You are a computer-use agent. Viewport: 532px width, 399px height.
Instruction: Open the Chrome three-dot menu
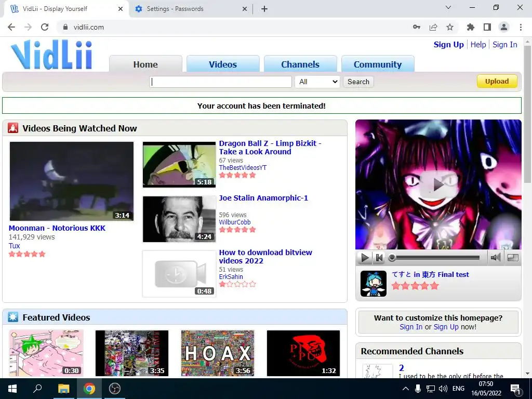tap(521, 27)
